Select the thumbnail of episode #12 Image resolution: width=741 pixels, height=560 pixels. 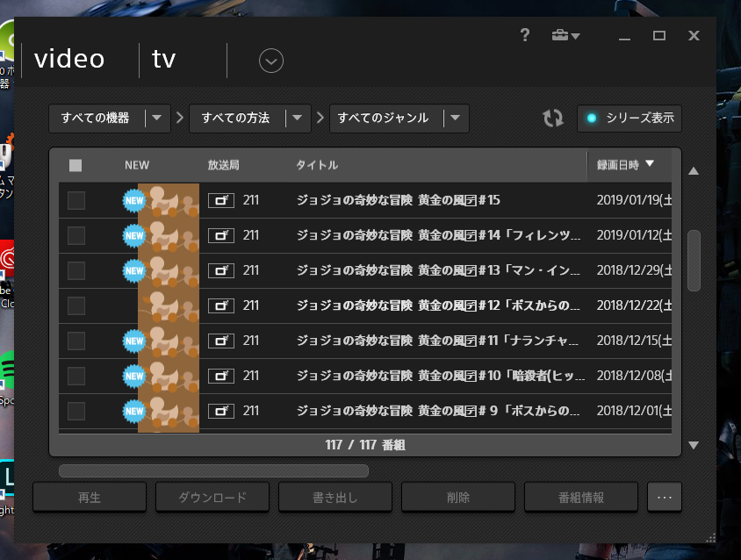tap(169, 305)
